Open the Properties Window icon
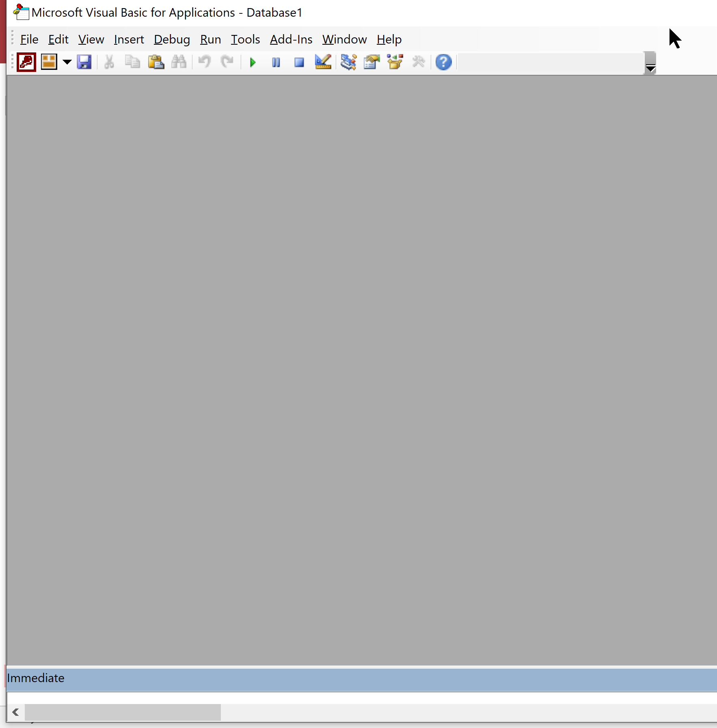The image size is (717, 728). pyautogui.click(x=371, y=62)
